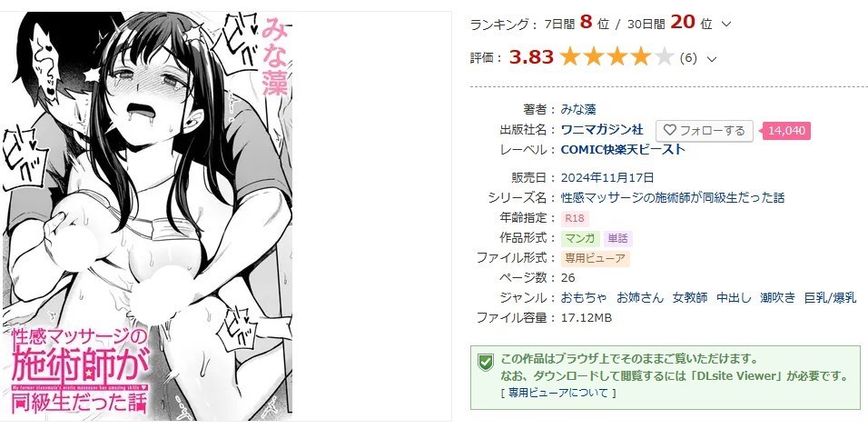The image size is (868, 429).
Task: Select the orange 専用ビューア file format tag
Action: click(595, 258)
